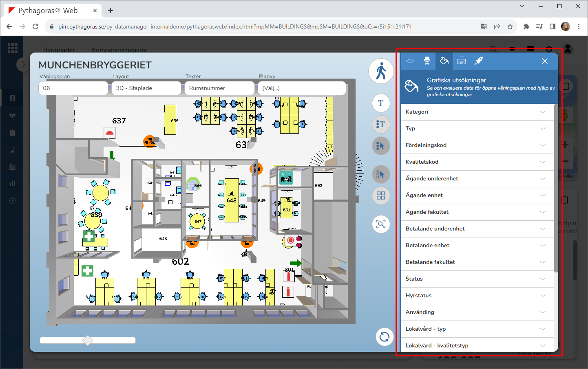This screenshot has width=588, height=369.
Task: Click the rocket icon in panel header
Action: 478,61
